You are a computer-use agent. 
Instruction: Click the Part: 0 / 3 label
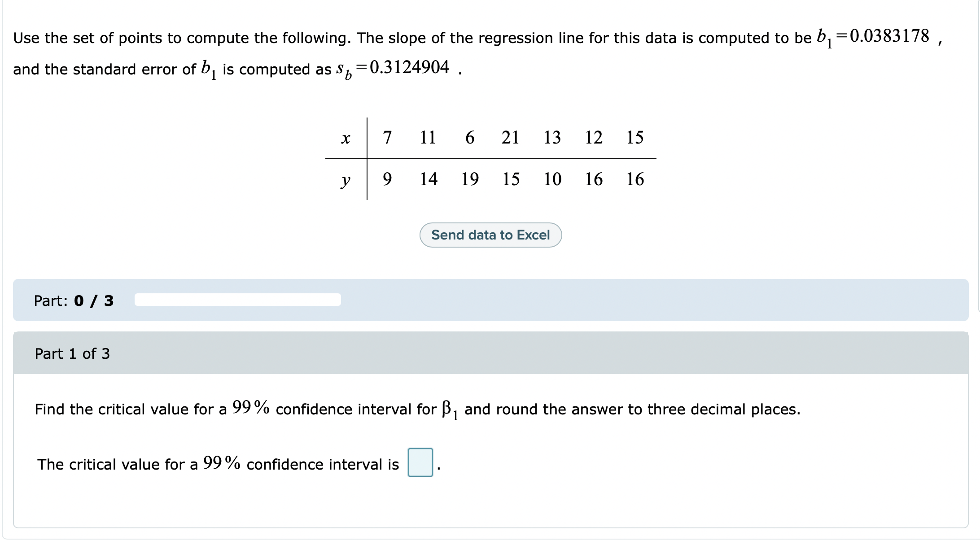(x=73, y=300)
